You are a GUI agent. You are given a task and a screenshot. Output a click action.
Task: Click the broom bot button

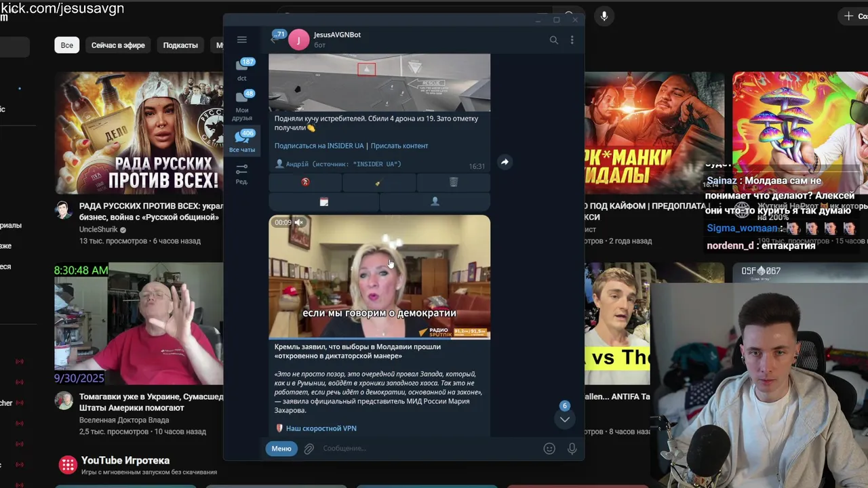tap(379, 182)
